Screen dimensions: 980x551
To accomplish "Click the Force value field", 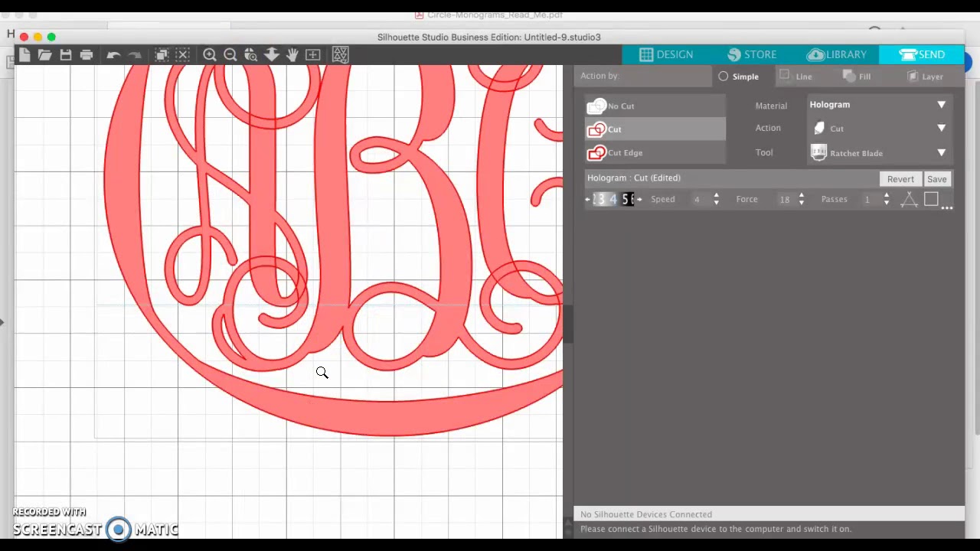I will point(784,200).
